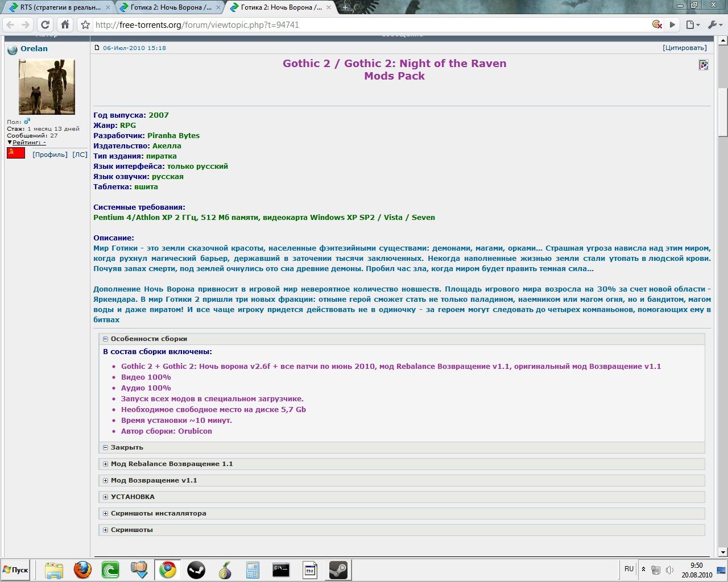Open the browser home page
728x582 pixels.
pos(65,25)
